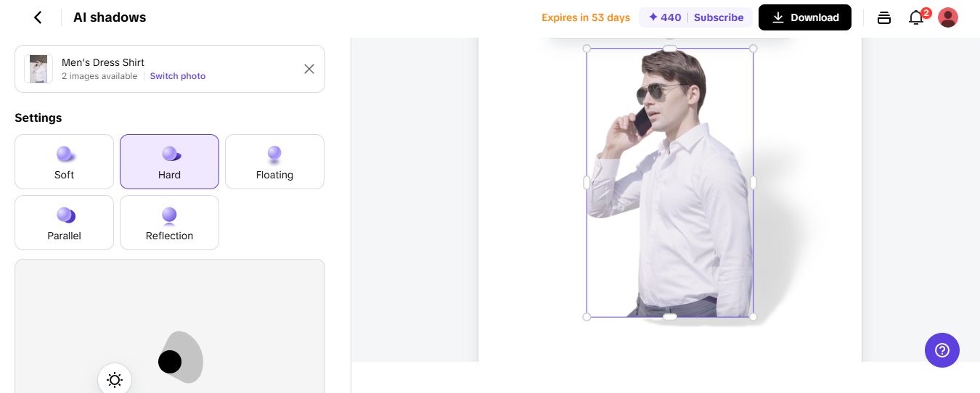Click the help question mark button
This screenshot has height=393, width=980.
(942, 350)
